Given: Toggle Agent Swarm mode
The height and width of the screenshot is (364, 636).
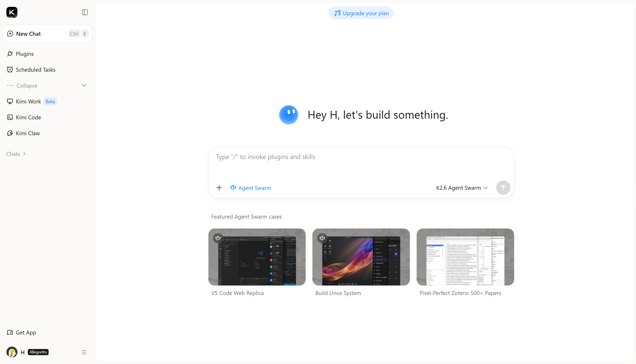Looking at the screenshot, I should pos(251,188).
